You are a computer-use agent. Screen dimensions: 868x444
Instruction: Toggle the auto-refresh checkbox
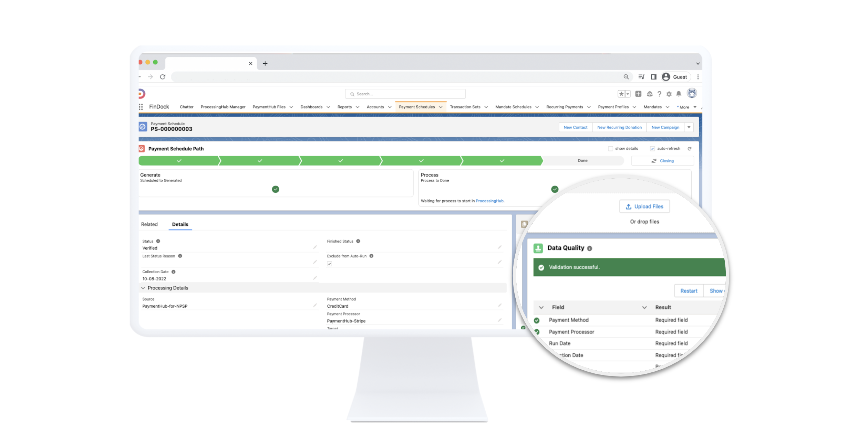tap(652, 149)
